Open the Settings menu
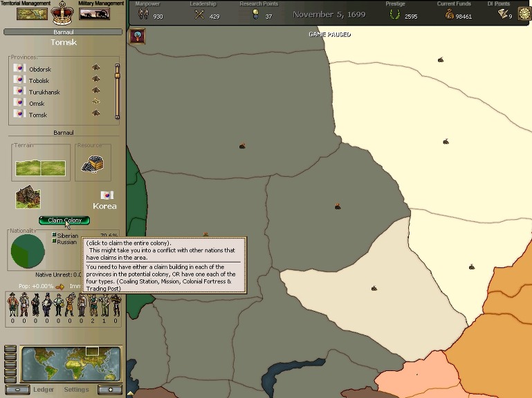Viewport: 532px width, 398px height. (76, 390)
